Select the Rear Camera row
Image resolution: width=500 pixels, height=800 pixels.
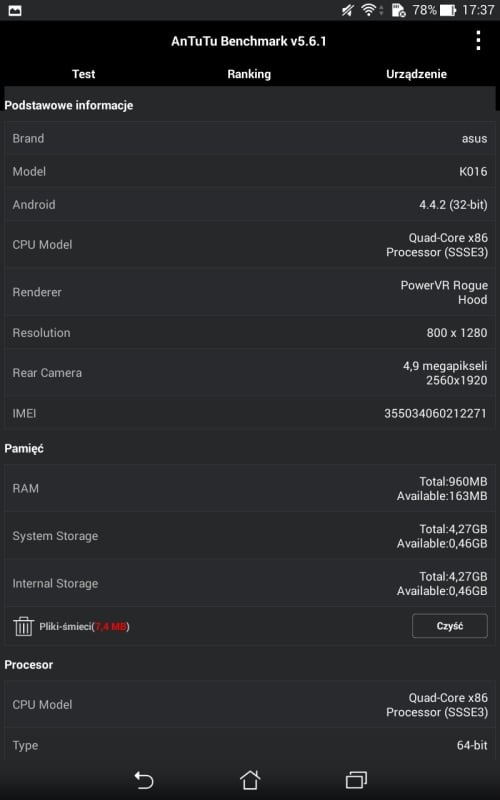coord(250,372)
